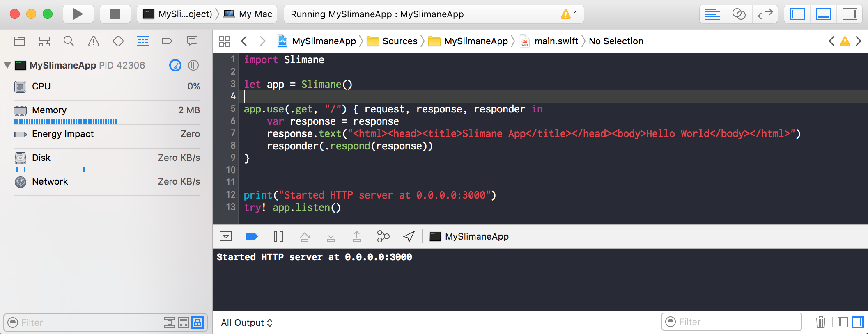The image size is (868, 334).
Task: Click the Simulate Location arrow
Action: [x=409, y=236]
